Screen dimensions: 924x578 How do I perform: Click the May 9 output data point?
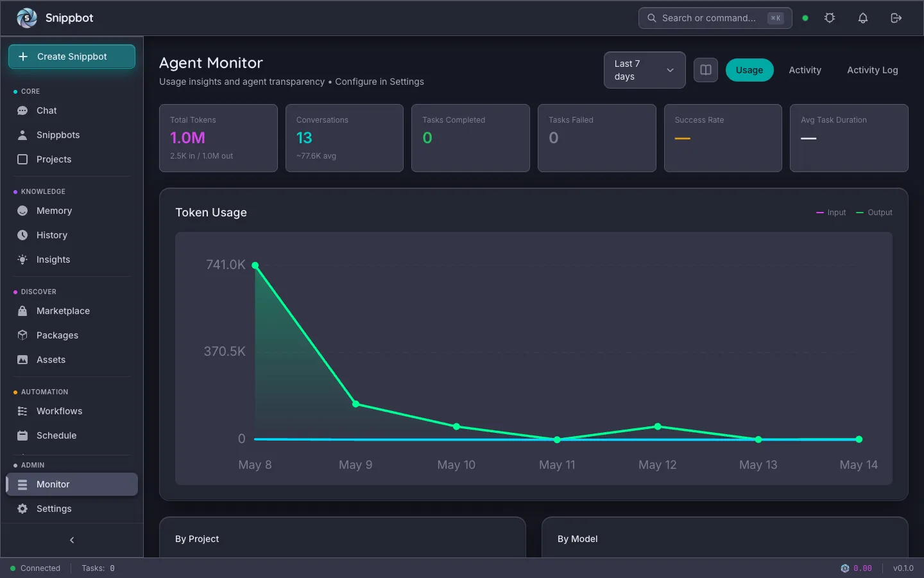pos(356,404)
